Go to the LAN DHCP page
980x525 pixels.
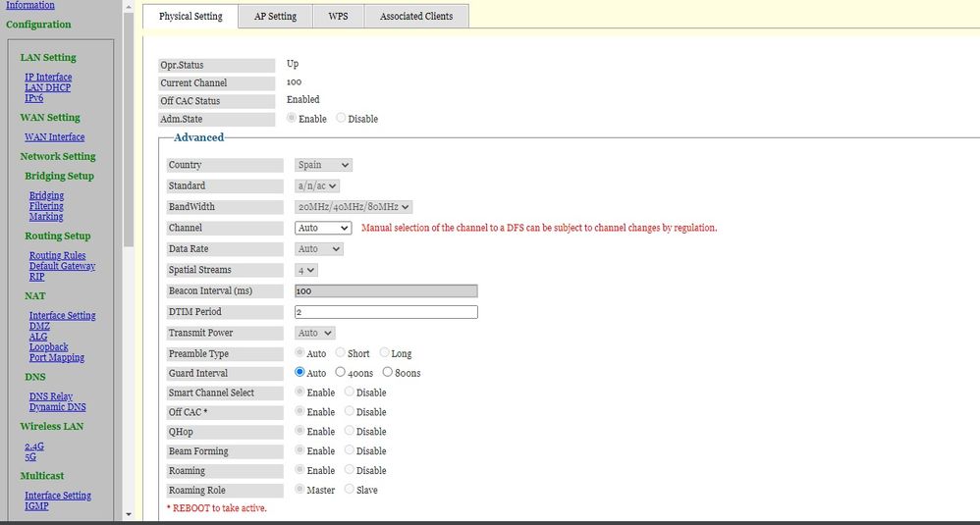tap(47, 87)
